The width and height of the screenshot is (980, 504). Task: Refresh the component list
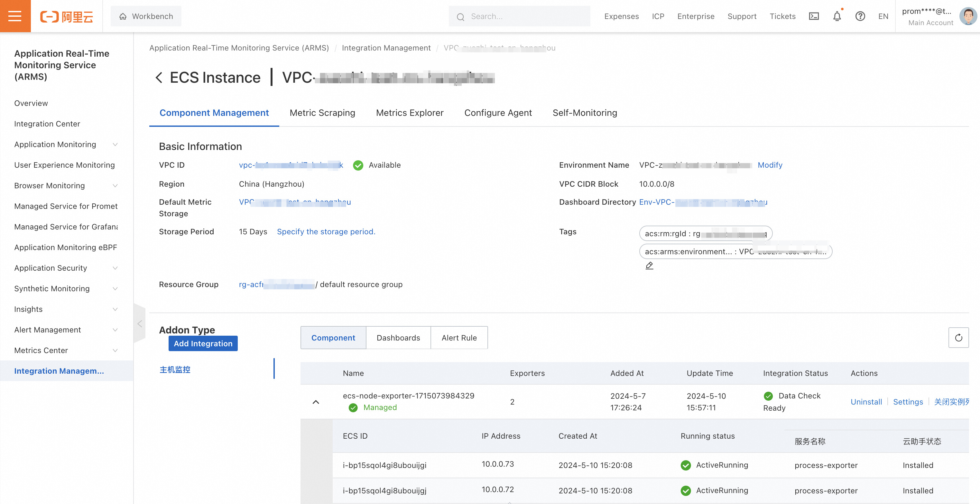click(x=958, y=337)
